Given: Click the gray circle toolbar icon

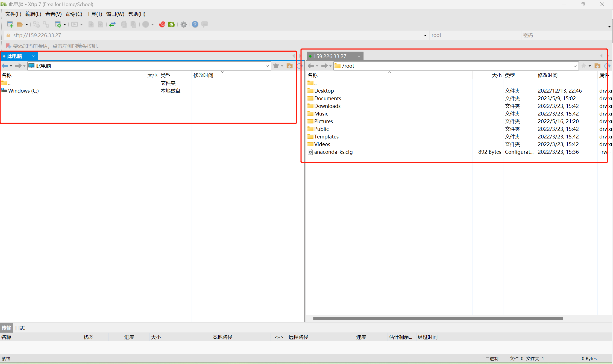Looking at the screenshot, I should [x=146, y=24].
